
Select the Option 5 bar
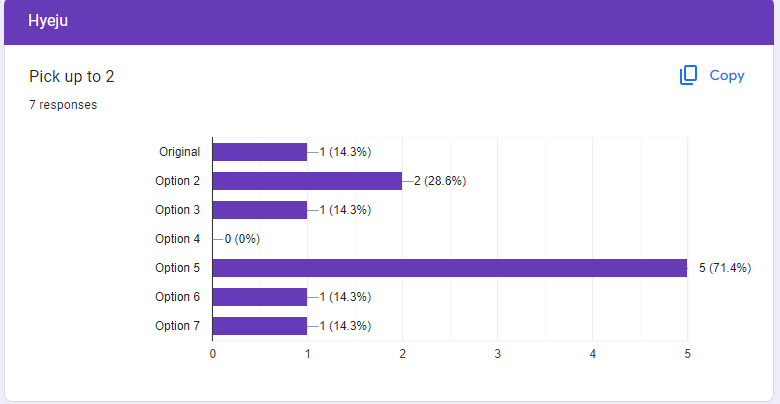pos(450,268)
